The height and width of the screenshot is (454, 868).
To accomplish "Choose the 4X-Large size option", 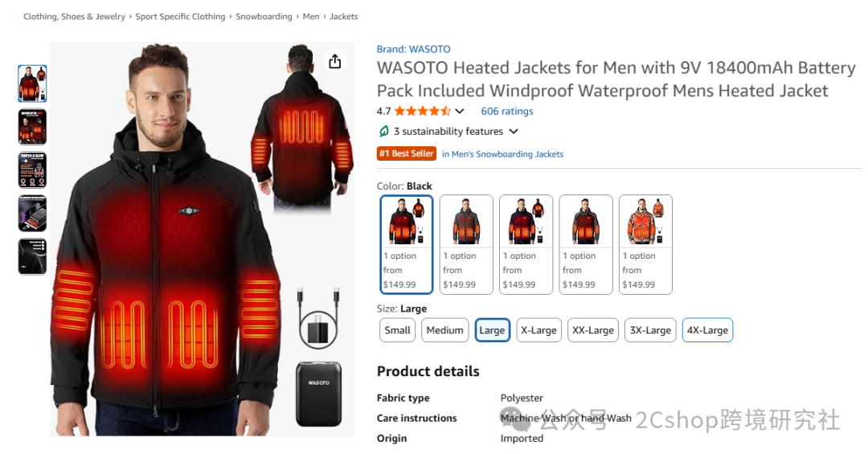I will click(707, 330).
